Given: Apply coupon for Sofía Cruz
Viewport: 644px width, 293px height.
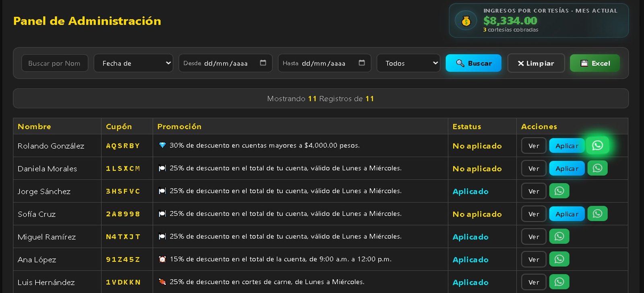Looking at the screenshot, I should pos(567,214).
